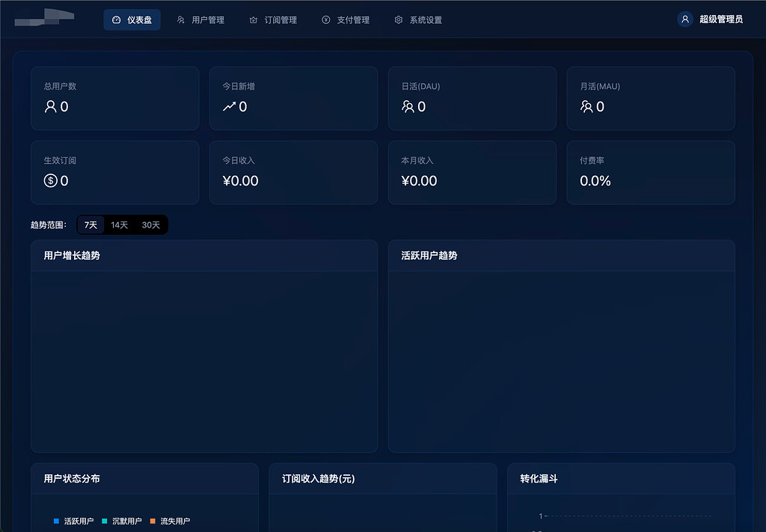This screenshot has width=766, height=532.
Task: Click the 流失用户 legend label
Action: tap(175, 522)
